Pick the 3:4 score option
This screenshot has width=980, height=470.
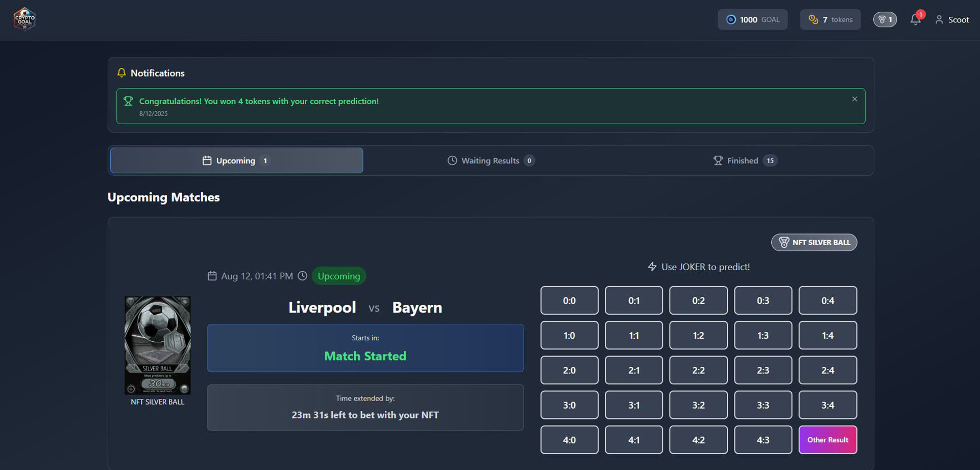pyautogui.click(x=827, y=405)
